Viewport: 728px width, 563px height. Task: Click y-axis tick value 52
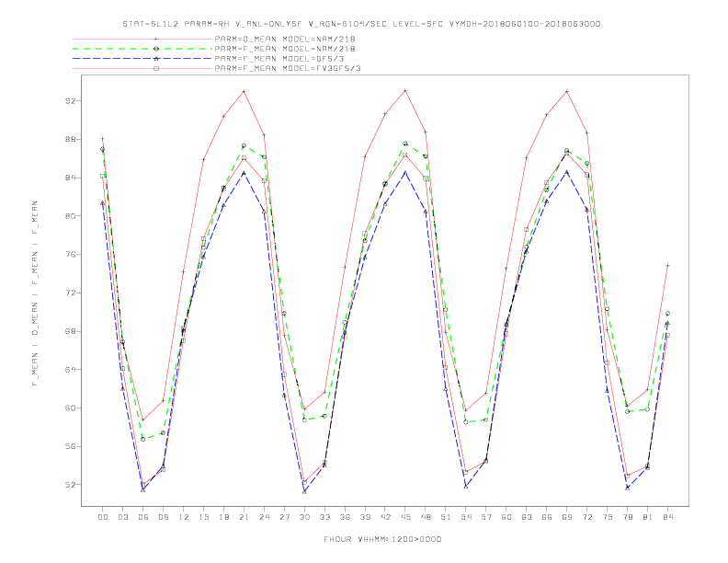tap(71, 485)
